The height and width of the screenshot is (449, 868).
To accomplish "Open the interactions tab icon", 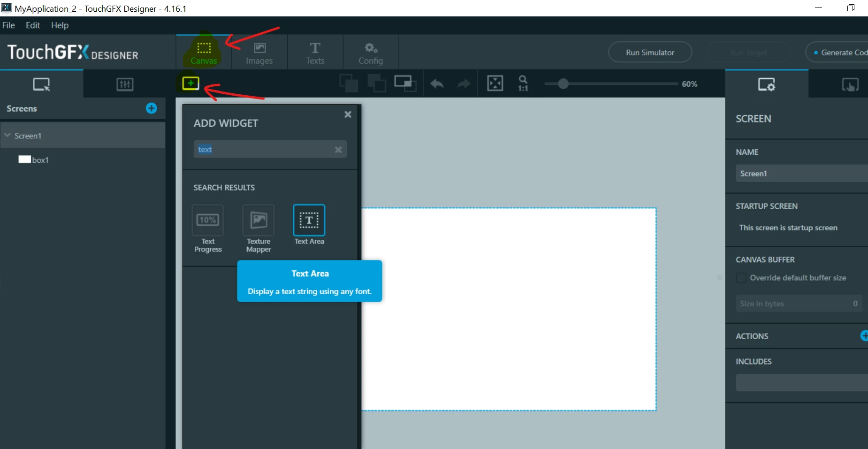I will [x=850, y=84].
